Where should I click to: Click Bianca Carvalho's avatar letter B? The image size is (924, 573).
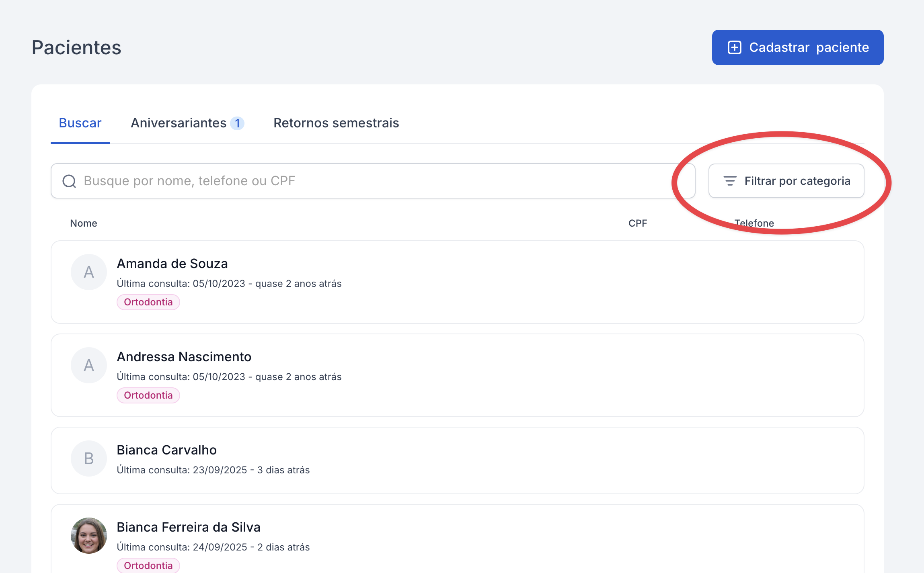point(89,458)
